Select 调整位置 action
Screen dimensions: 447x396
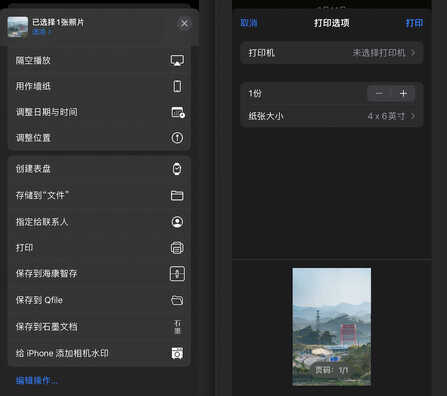pos(99,138)
